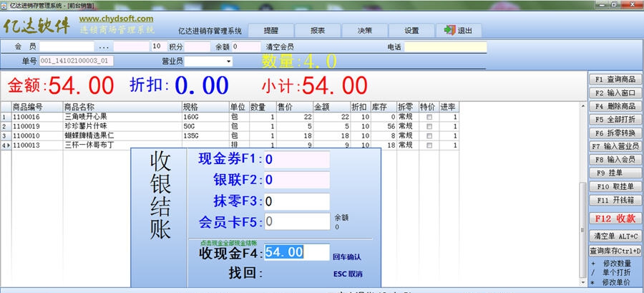Click 售价 column header
Screen dimensions: 644x293
pos(295,107)
